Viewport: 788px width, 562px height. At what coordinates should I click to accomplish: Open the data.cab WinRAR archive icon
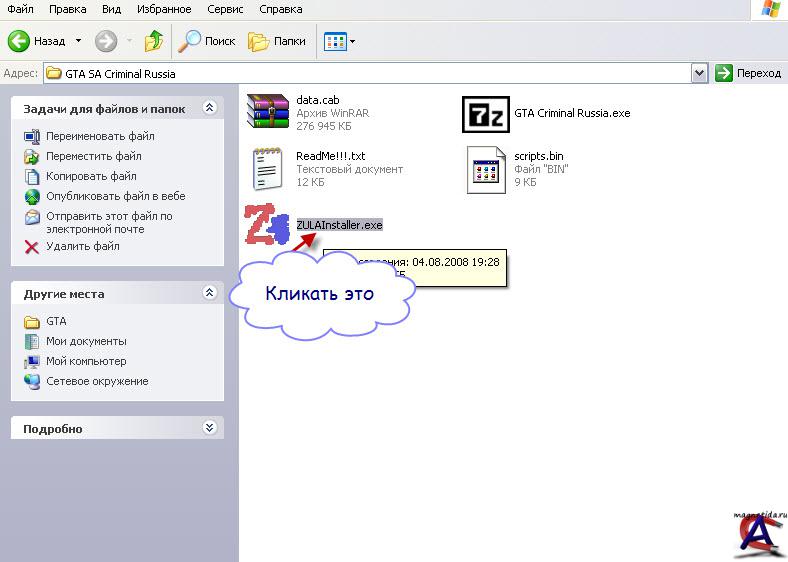267,110
